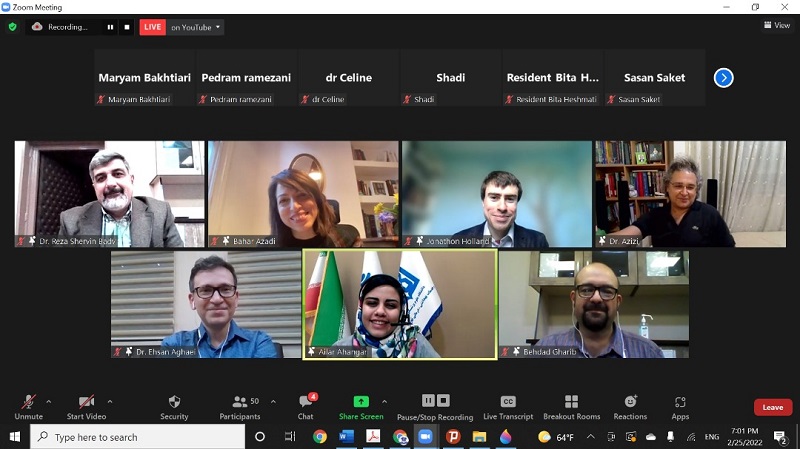Click the green Share Screen icon
800x449 pixels.
tap(361, 402)
